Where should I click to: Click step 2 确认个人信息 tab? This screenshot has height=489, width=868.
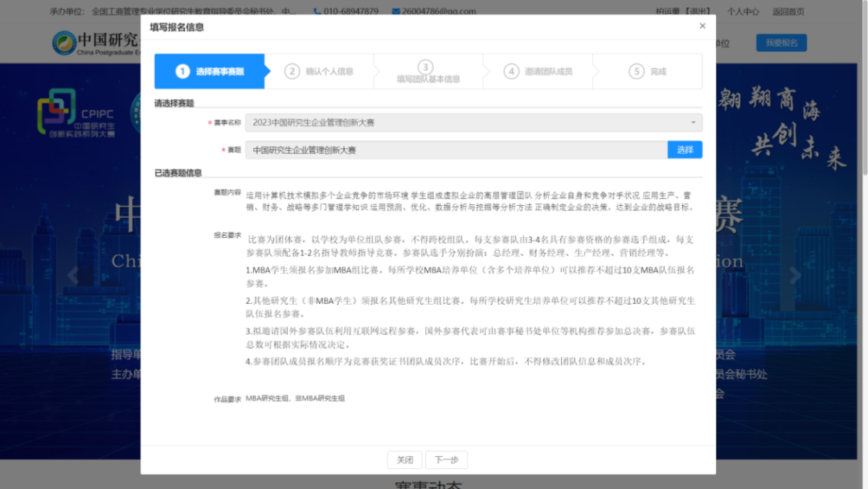320,72
